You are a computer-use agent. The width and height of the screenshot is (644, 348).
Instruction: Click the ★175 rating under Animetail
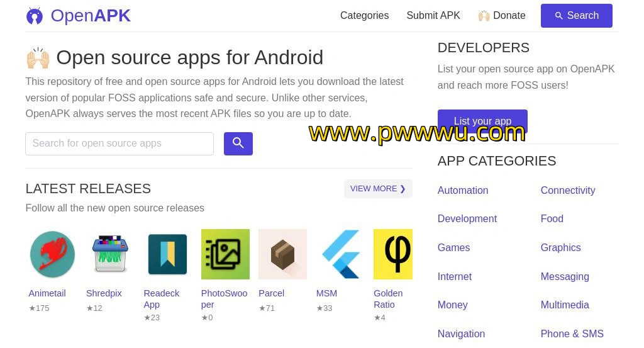click(x=39, y=308)
